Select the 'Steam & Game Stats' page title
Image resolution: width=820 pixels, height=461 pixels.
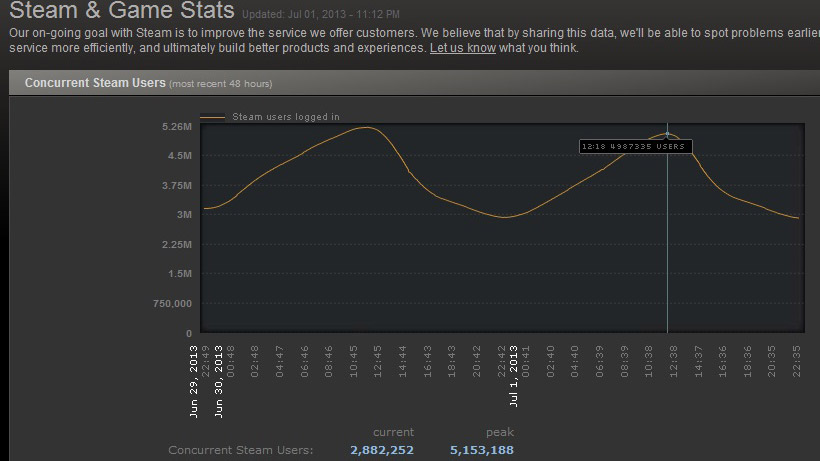122,10
